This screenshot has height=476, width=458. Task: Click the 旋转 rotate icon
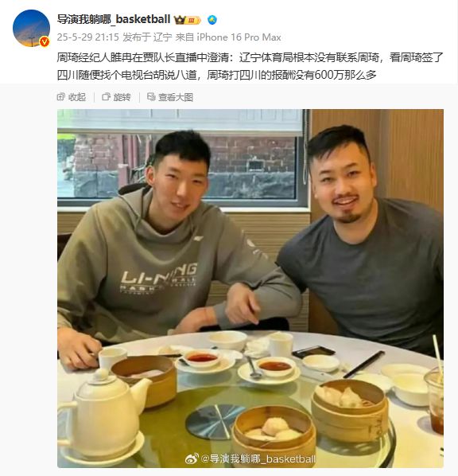click(106, 97)
